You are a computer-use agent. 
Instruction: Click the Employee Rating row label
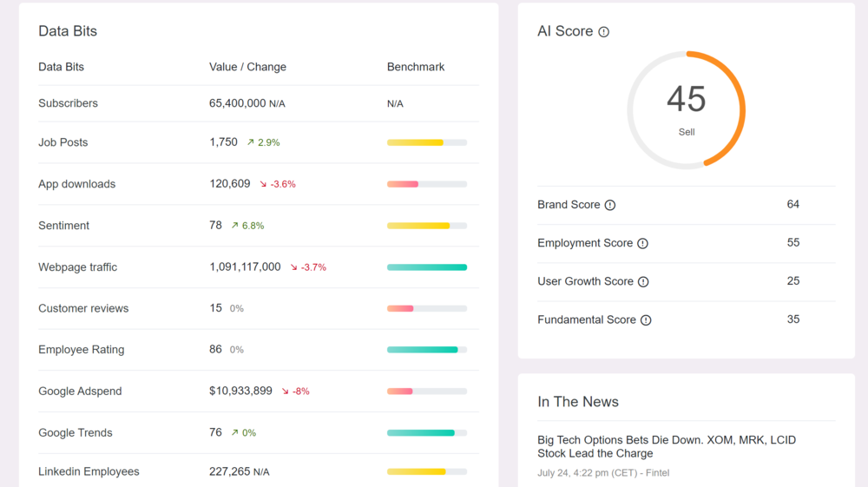82,350
